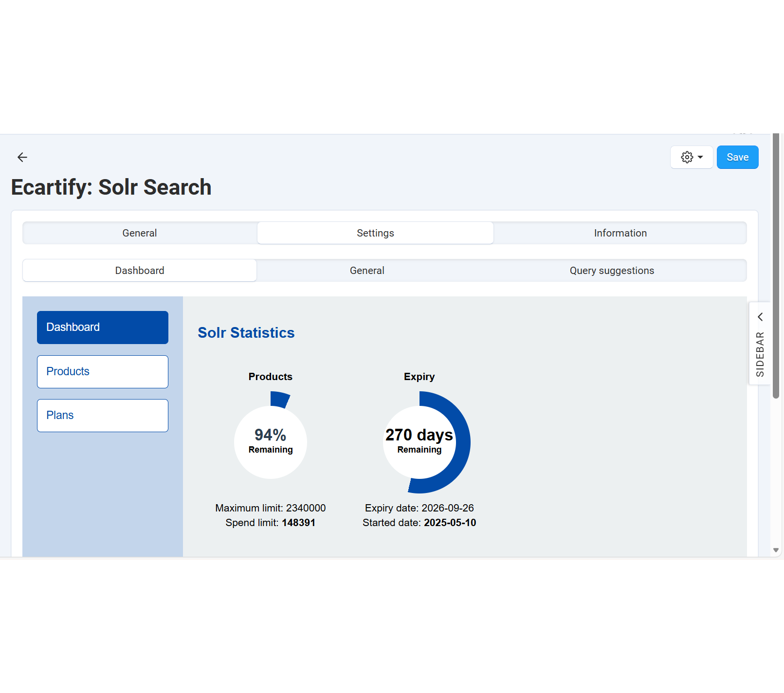The width and height of the screenshot is (784, 693).
Task: Open the dropdown caret beside the gear
Action: click(x=700, y=157)
